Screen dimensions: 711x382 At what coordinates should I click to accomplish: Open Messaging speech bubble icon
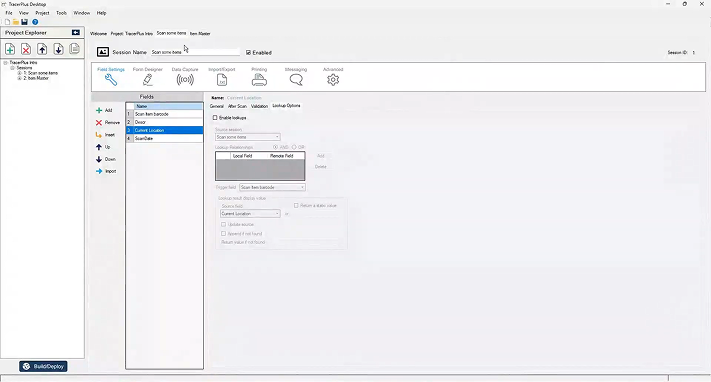tap(296, 80)
